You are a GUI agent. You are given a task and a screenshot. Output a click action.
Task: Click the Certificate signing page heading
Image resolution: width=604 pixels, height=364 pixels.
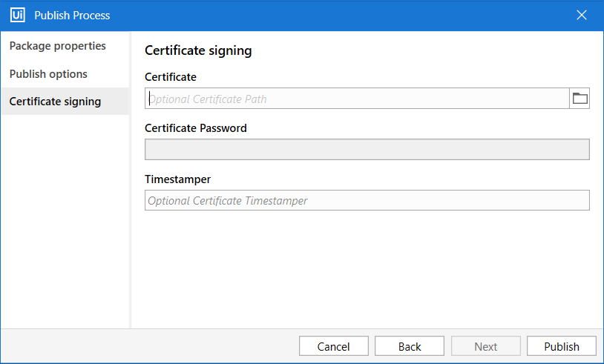[x=198, y=50]
